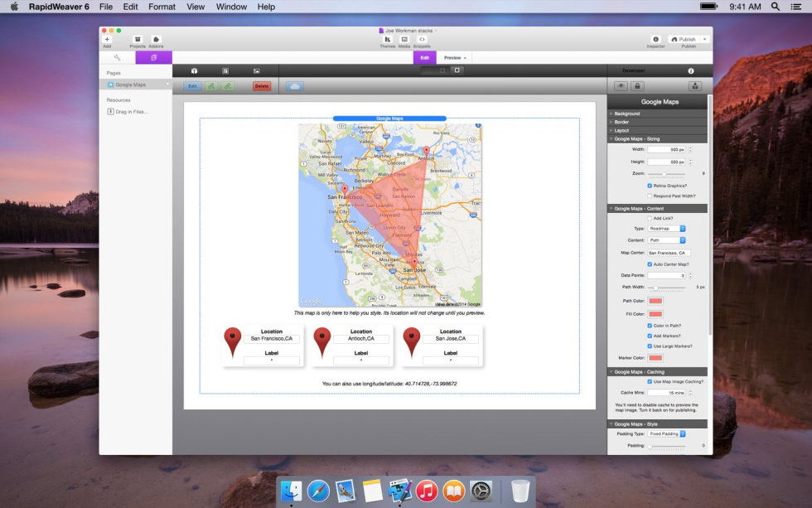Toggle the eye visibility button in settings

(621, 86)
